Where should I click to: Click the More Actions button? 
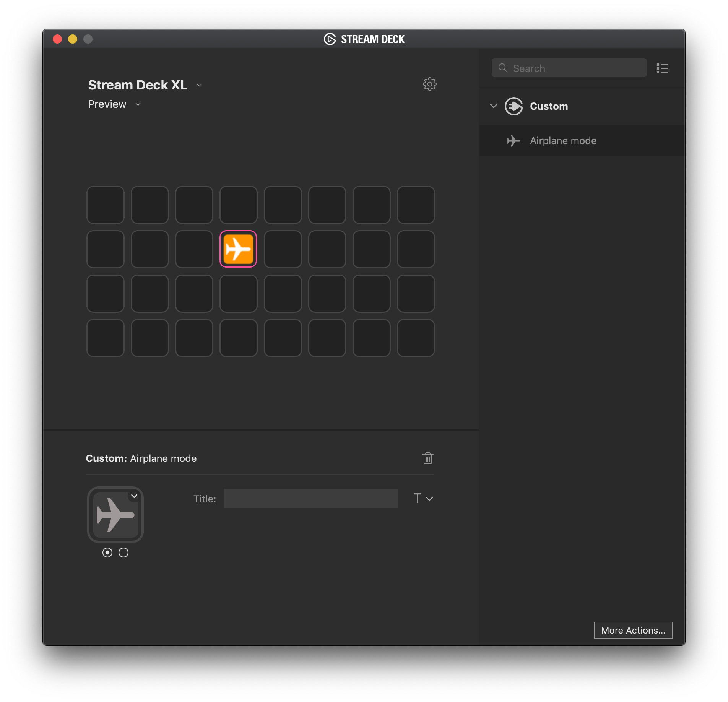(x=633, y=630)
